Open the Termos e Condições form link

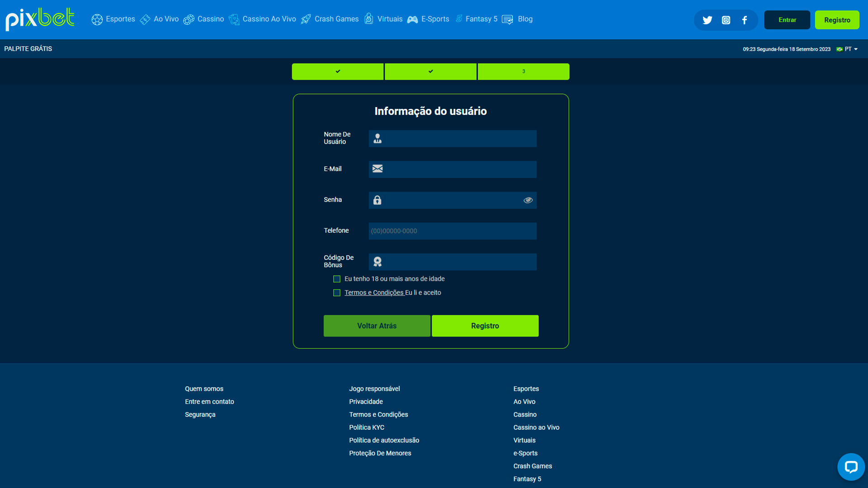tap(374, 293)
